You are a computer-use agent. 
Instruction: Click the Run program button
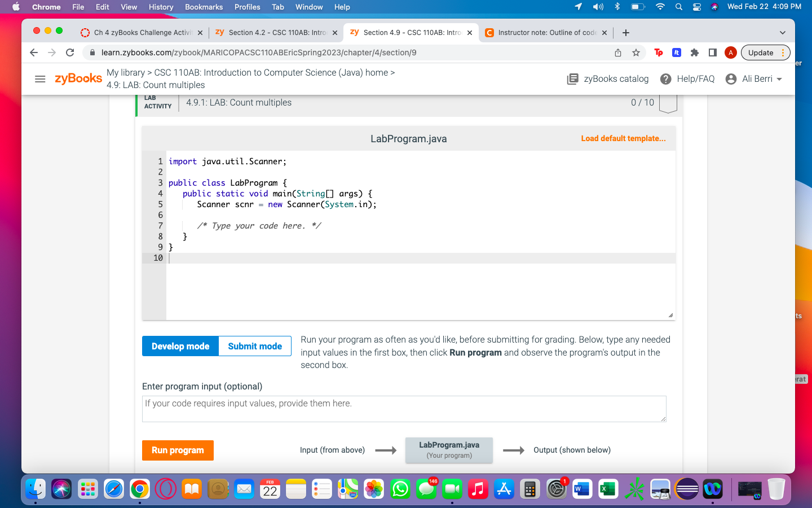178,450
